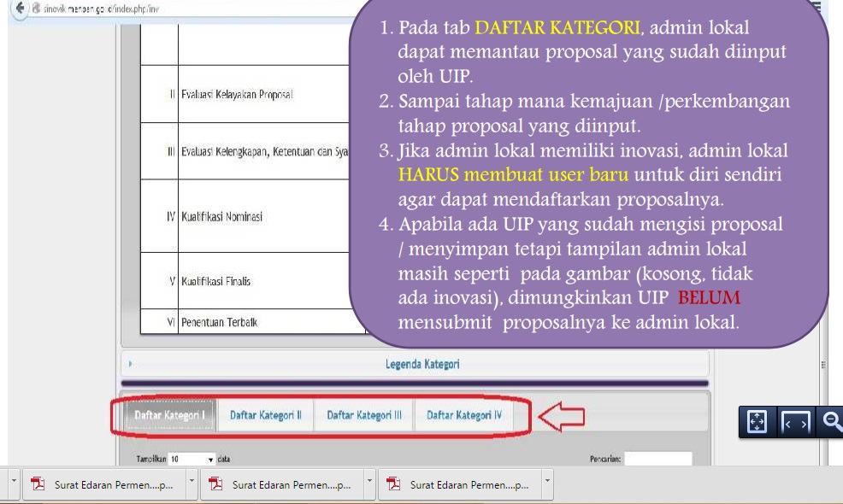The width and height of the screenshot is (843, 504).
Task: Select the Daftar Kategori I tab
Action: click(x=170, y=415)
